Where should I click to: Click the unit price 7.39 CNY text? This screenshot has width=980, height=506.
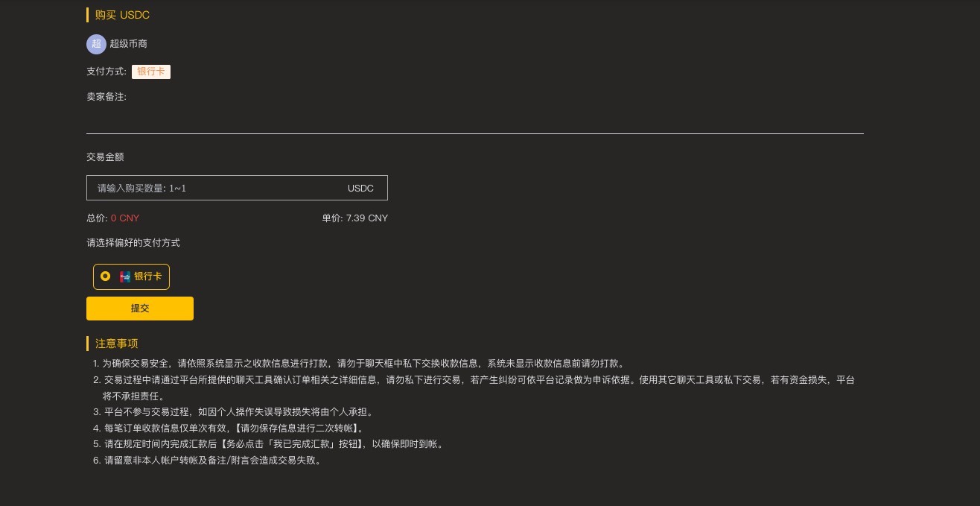(355, 218)
